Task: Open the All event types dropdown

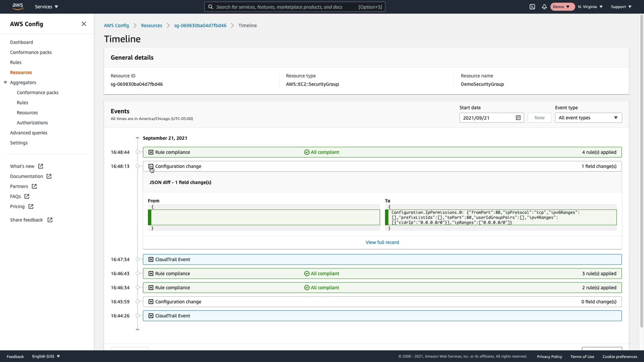Action: (x=588, y=118)
